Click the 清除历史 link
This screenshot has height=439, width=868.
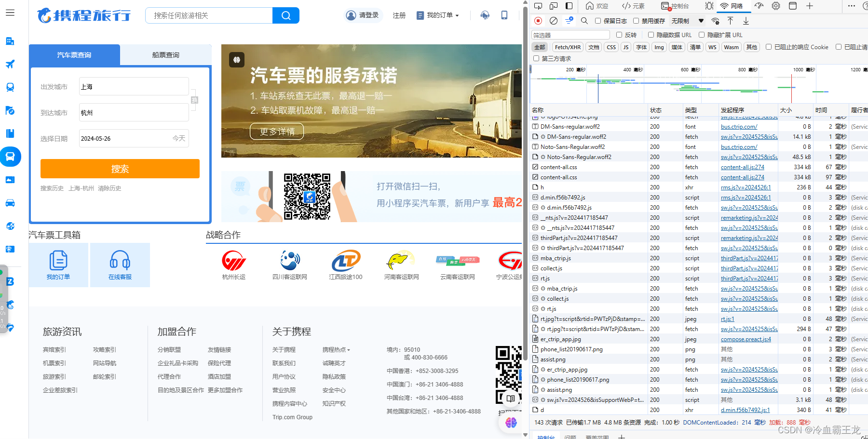click(109, 188)
